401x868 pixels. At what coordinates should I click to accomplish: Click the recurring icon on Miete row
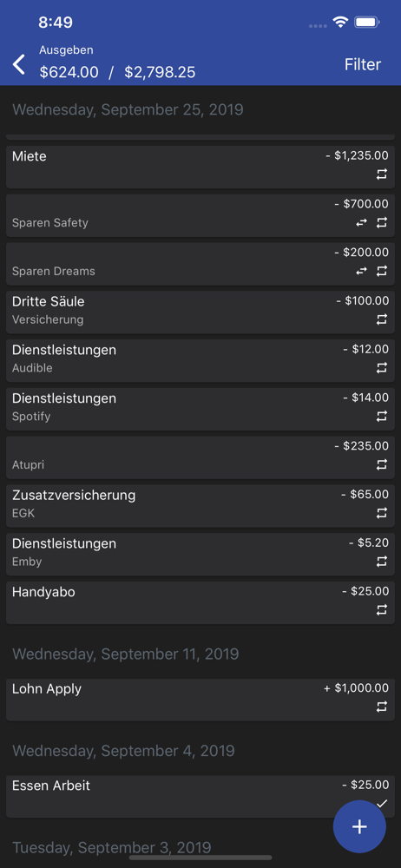[x=382, y=174]
